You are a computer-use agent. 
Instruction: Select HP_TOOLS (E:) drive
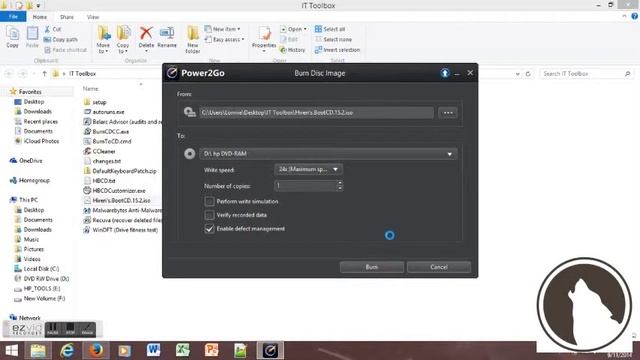[x=37, y=289]
